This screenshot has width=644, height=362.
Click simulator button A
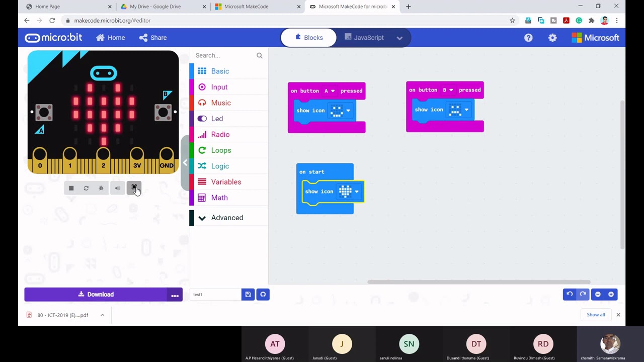(x=43, y=112)
